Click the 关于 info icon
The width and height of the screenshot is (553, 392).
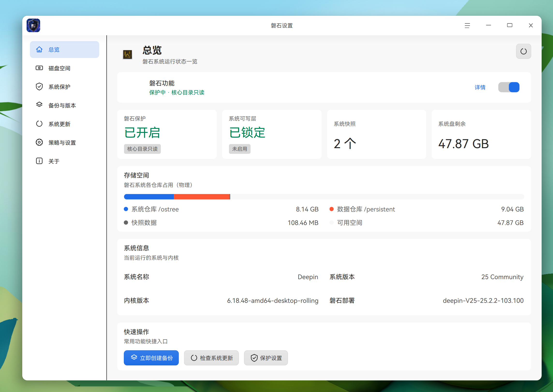(x=39, y=161)
